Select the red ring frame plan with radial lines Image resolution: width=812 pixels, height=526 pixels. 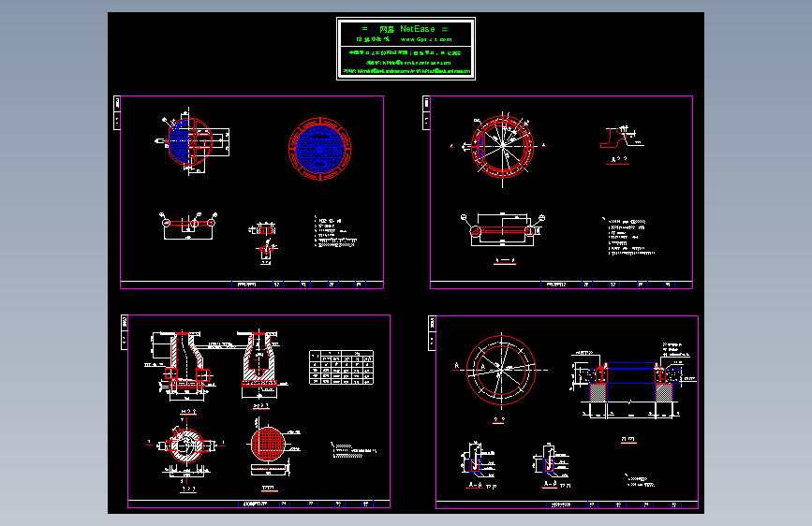[502, 147]
